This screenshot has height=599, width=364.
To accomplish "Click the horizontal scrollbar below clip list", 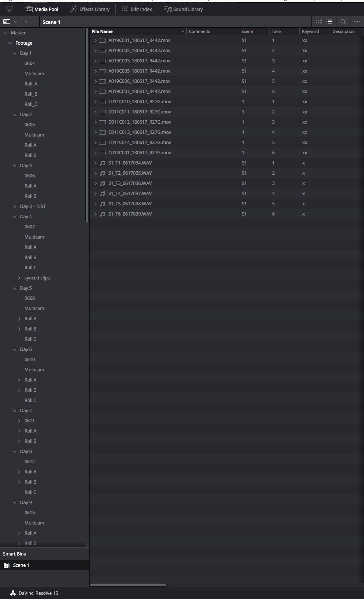I will pyautogui.click(x=128, y=585).
